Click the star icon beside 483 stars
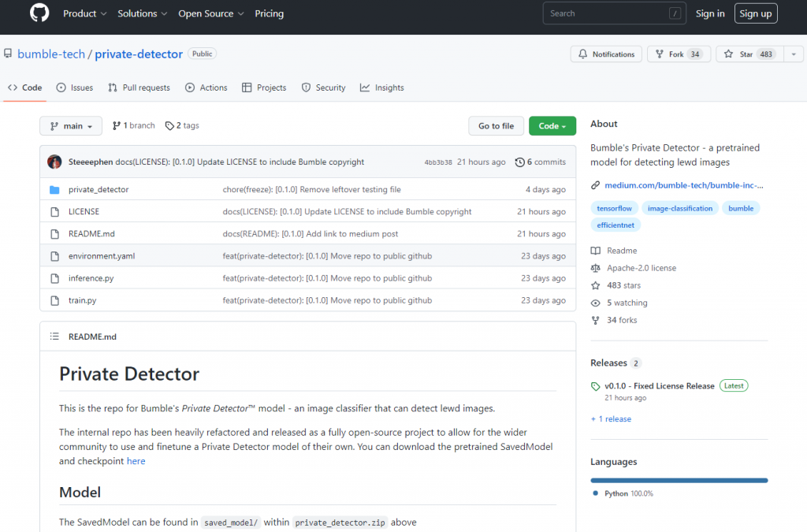Screen dimensions: 807x532 pyautogui.click(x=596, y=285)
